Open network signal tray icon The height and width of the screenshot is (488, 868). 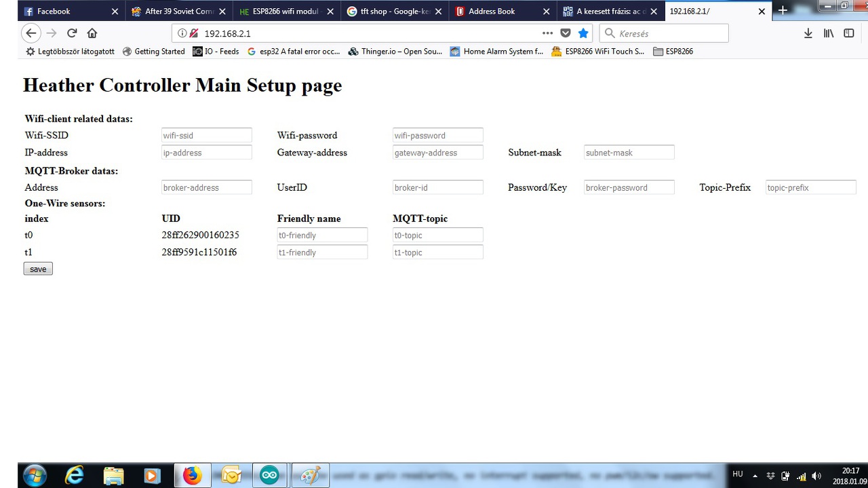801,476
